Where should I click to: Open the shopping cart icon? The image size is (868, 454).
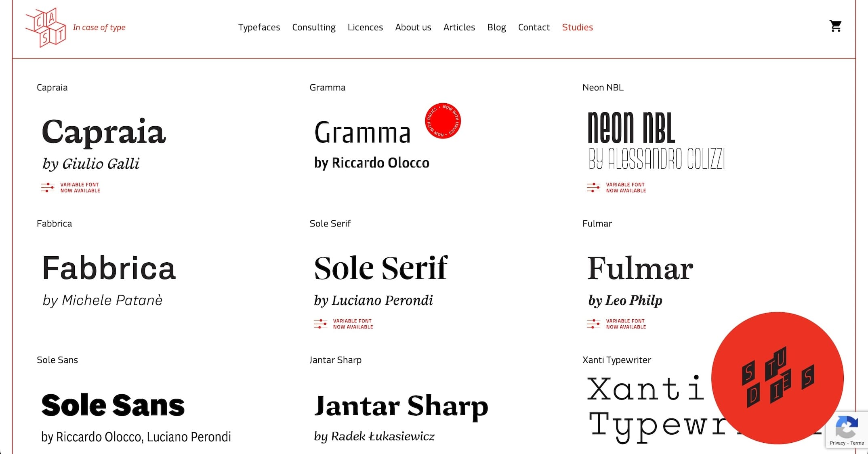coord(835,26)
